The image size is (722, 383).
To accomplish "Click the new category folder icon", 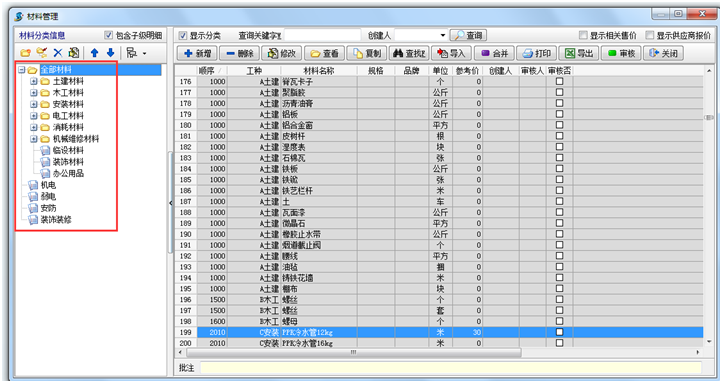I will point(26,53).
